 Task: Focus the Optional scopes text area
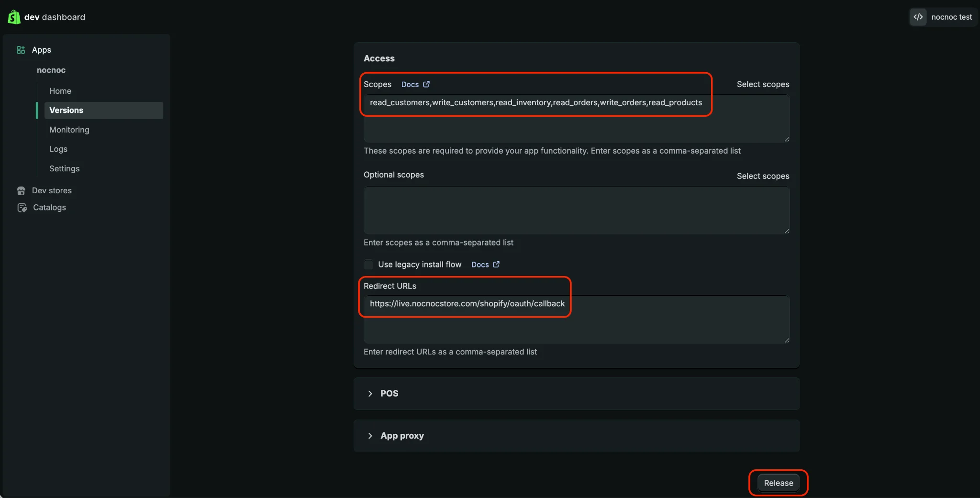coord(577,210)
